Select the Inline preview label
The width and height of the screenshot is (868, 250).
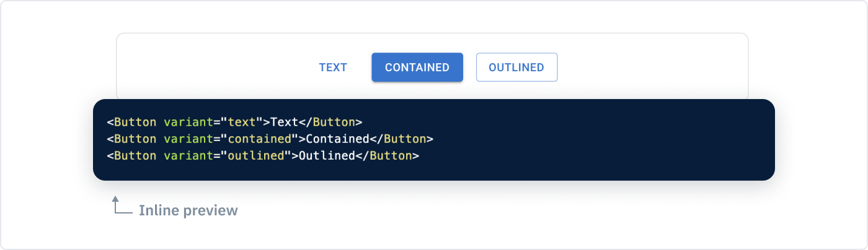pos(188,210)
